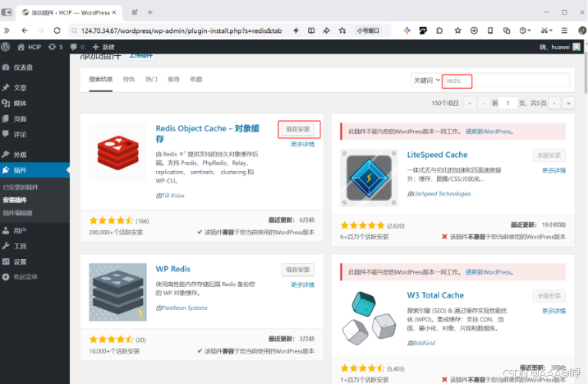Viewport: 588px width, 384px height.
Task: Open author link BoldGrid
Action: pyautogui.click(x=424, y=343)
